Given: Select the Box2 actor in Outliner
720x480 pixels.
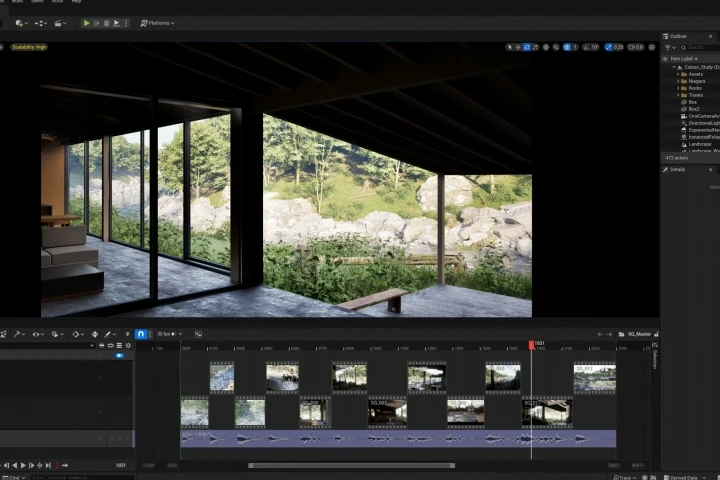Looking at the screenshot, I should click(x=693, y=109).
